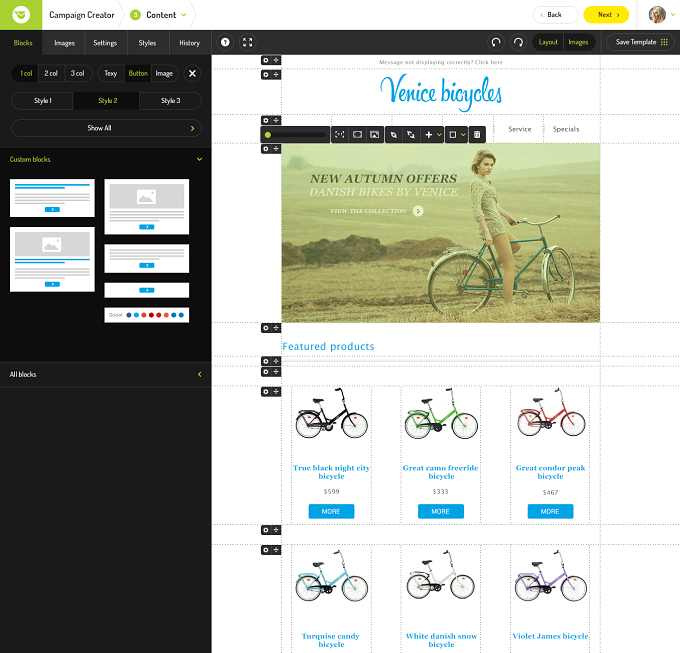Open the Styles tab
Image resolution: width=680 pixels, height=653 pixels.
(x=147, y=42)
